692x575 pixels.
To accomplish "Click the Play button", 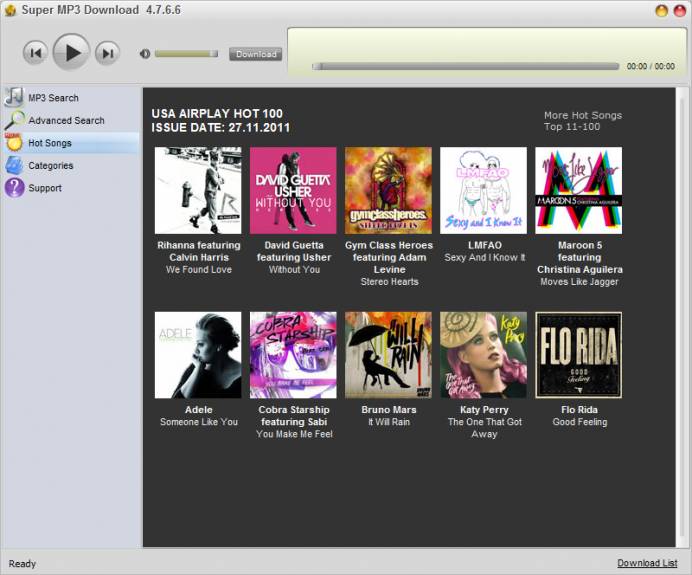I will (71, 53).
